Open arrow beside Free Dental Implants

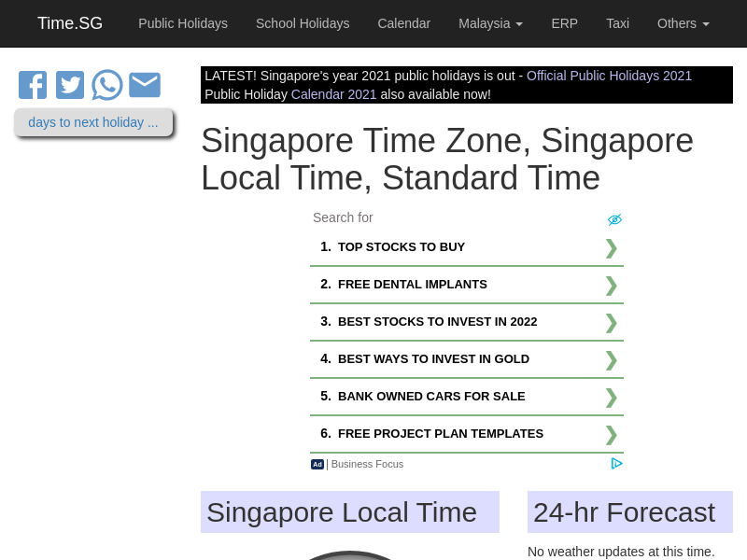pos(612,286)
